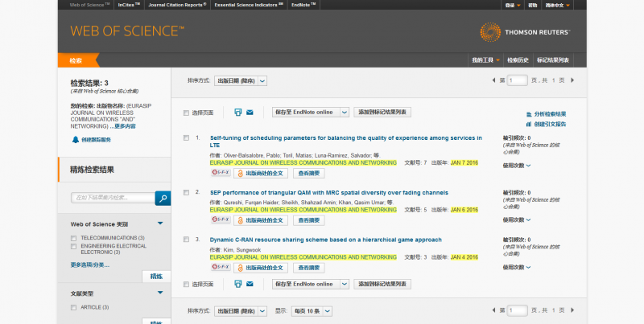Open Search History
644x324 pixels.
coord(518,60)
